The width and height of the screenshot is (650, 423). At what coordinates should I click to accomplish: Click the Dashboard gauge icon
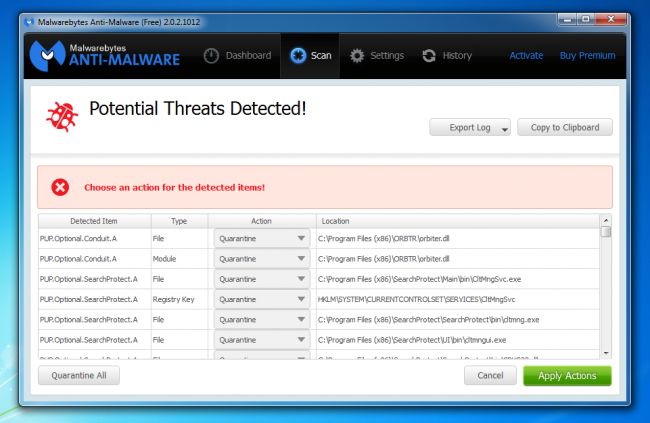tap(211, 56)
